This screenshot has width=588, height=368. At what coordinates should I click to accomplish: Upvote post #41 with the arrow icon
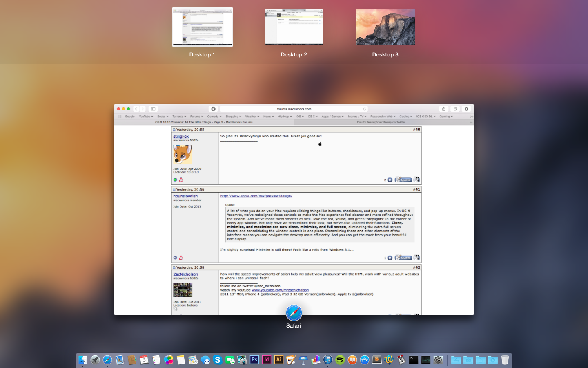[390, 258]
